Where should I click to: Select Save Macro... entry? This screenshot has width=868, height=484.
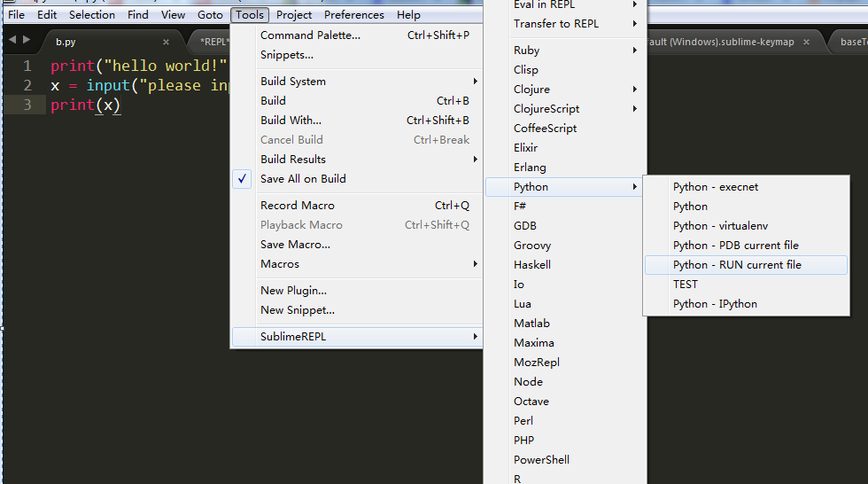click(x=357, y=244)
